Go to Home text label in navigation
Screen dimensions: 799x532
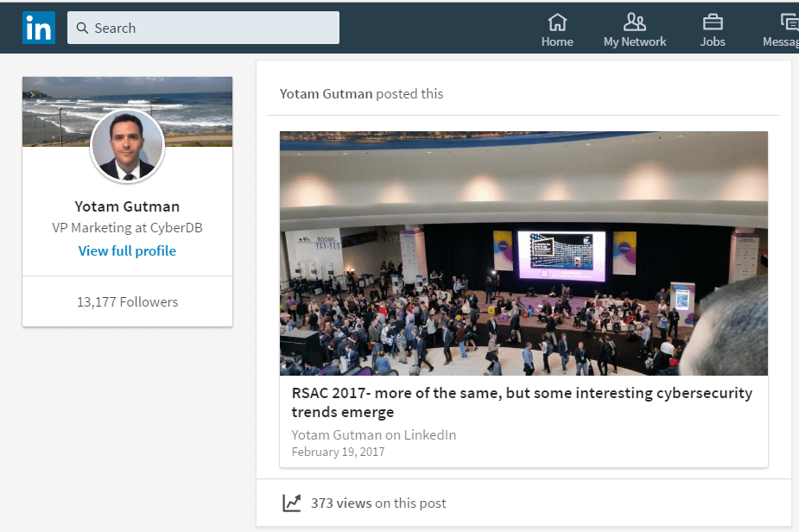pos(557,41)
